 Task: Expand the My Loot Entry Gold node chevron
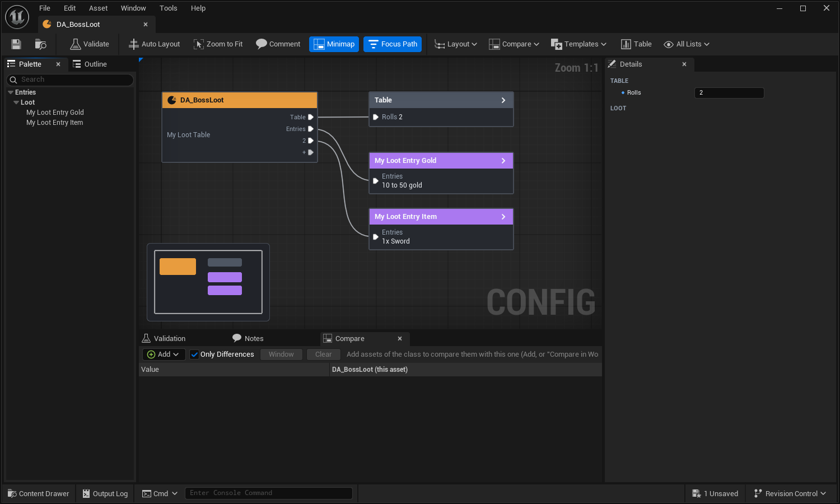[x=503, y=161]
